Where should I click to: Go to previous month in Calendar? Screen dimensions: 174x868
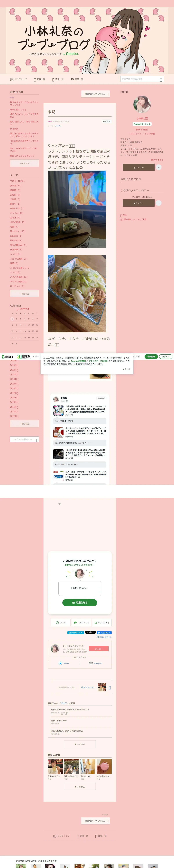click(18, 309)
